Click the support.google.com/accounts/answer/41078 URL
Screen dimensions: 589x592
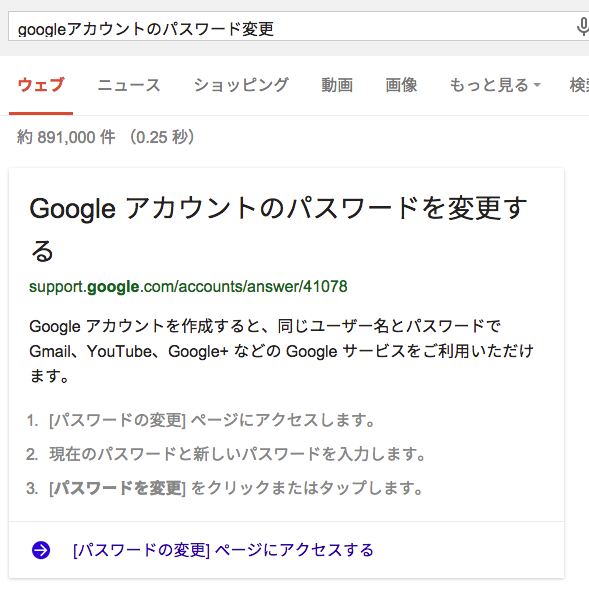coord(188,287)
